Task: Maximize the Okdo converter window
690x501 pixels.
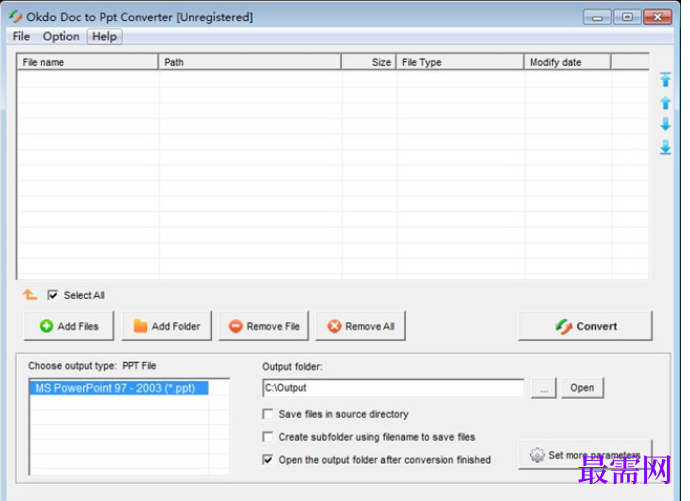Action: pos(628,17)
